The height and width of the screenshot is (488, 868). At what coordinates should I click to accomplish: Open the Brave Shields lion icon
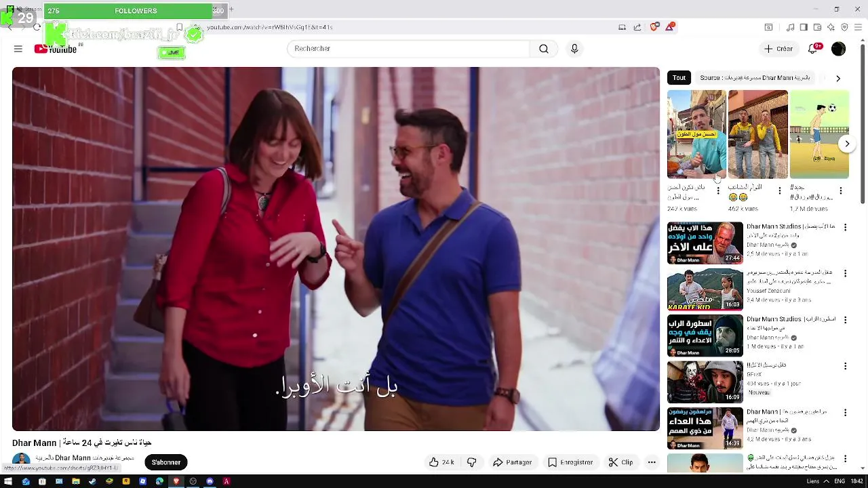[x=654, y=27]
